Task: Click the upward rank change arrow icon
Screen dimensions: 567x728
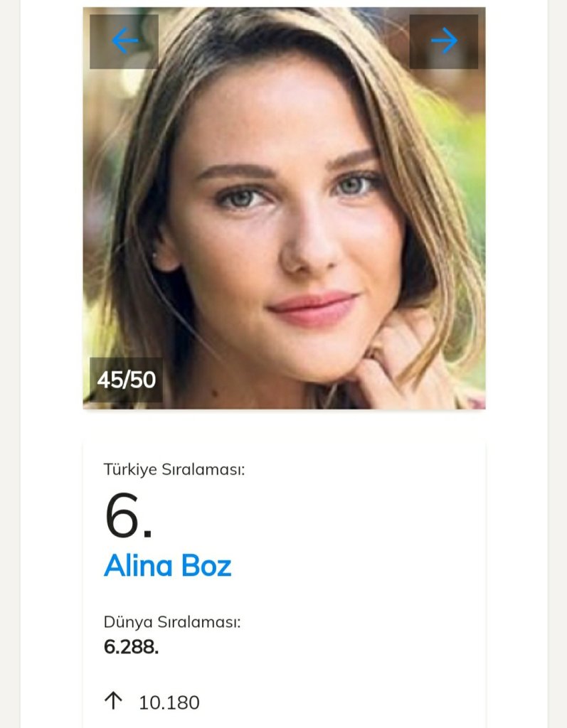Action: pos(113,701)
